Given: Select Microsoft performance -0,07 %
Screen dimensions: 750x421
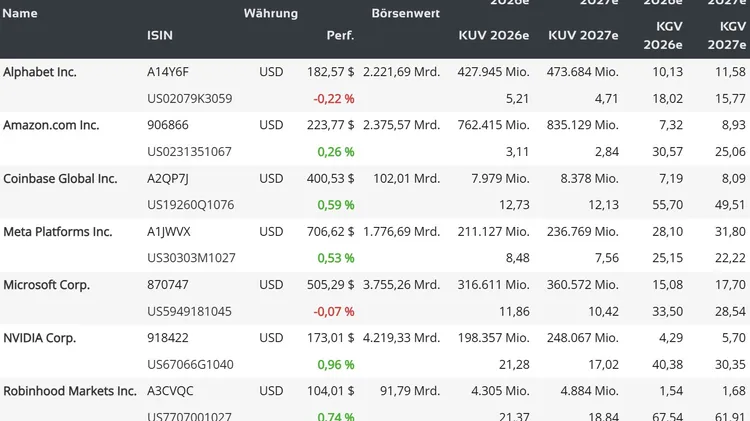Looking at the screenshot, I should tap(334, 311).
